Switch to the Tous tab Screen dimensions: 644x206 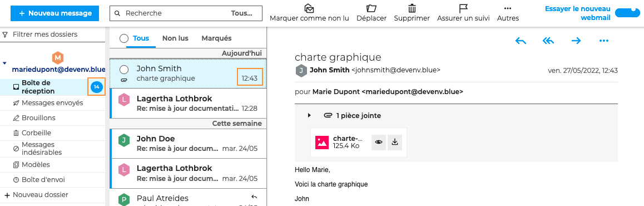(141, 38)
